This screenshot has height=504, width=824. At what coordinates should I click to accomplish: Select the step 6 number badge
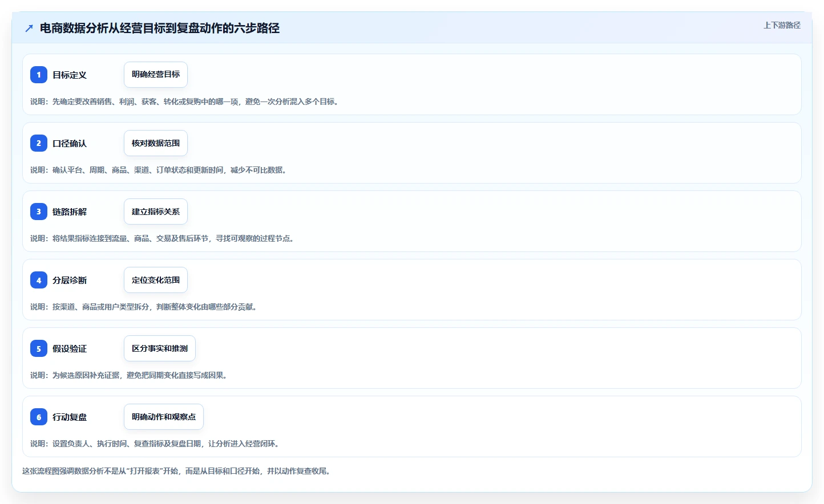(x=39, y=417)
